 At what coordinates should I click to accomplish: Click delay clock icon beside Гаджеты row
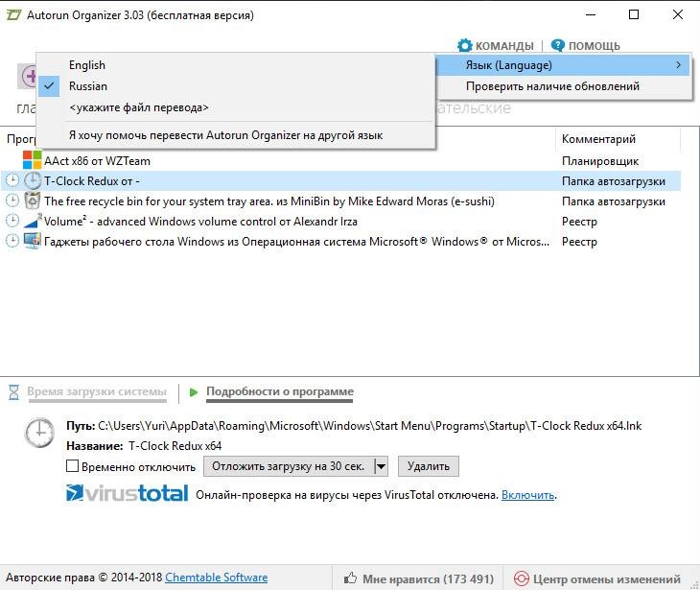pyautogui.click(x=12, y=241)
